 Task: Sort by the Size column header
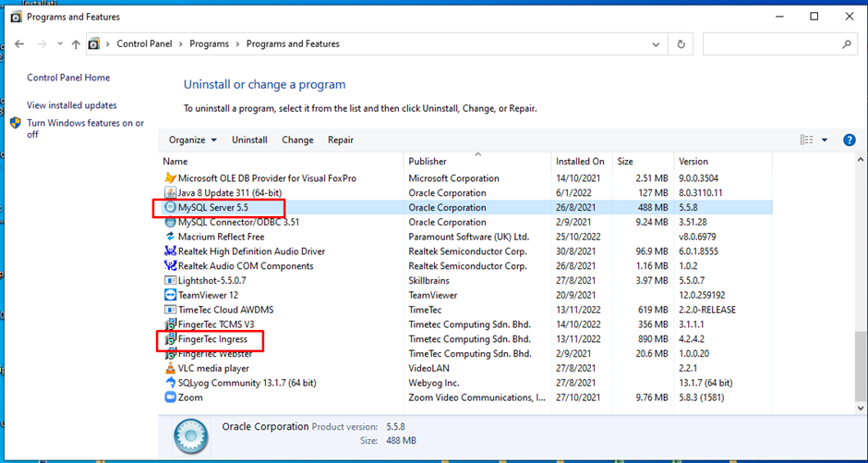644,161
